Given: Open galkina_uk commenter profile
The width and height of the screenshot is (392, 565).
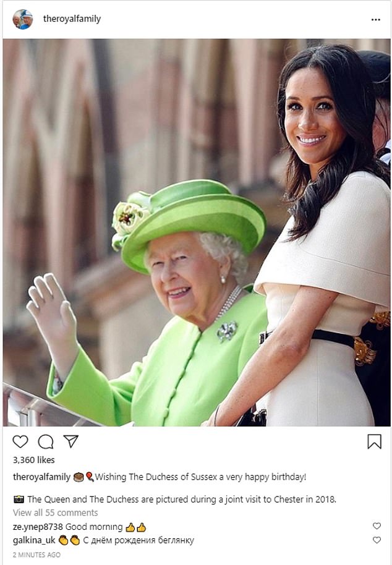Looking at the screenshot, I should tap(34, 540).
